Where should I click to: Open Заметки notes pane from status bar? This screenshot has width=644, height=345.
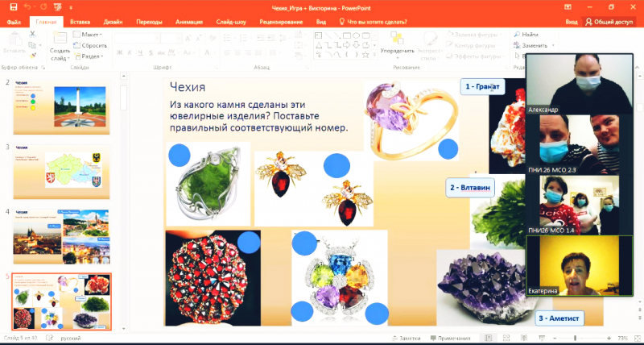[x=408, y=338]
